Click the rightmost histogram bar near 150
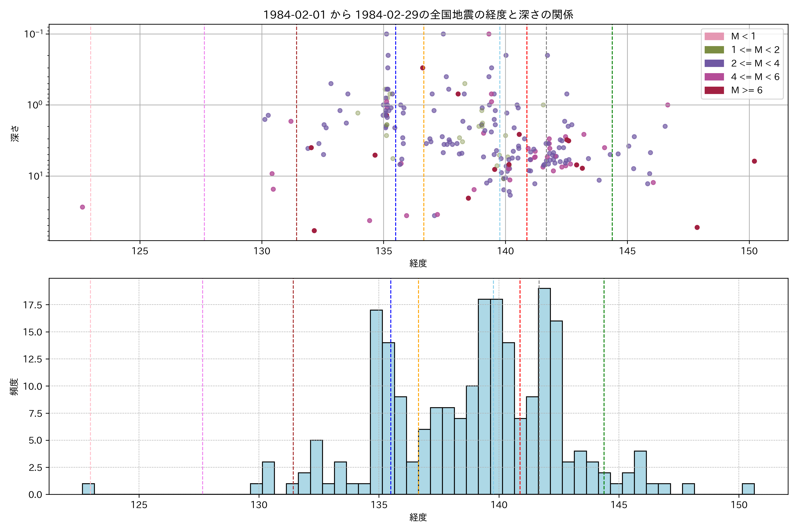The width and height of the screenshot is (798, 532). pyautogui.click(x=748, y=489)
